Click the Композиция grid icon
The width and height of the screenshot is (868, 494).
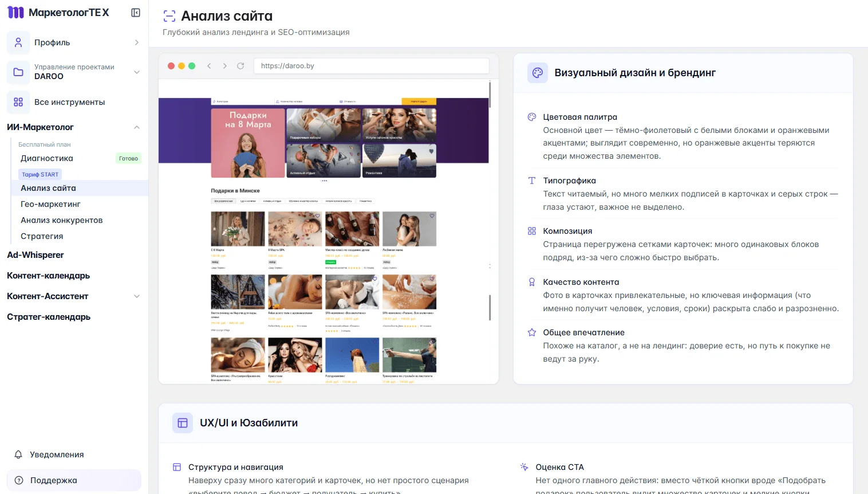531,230
